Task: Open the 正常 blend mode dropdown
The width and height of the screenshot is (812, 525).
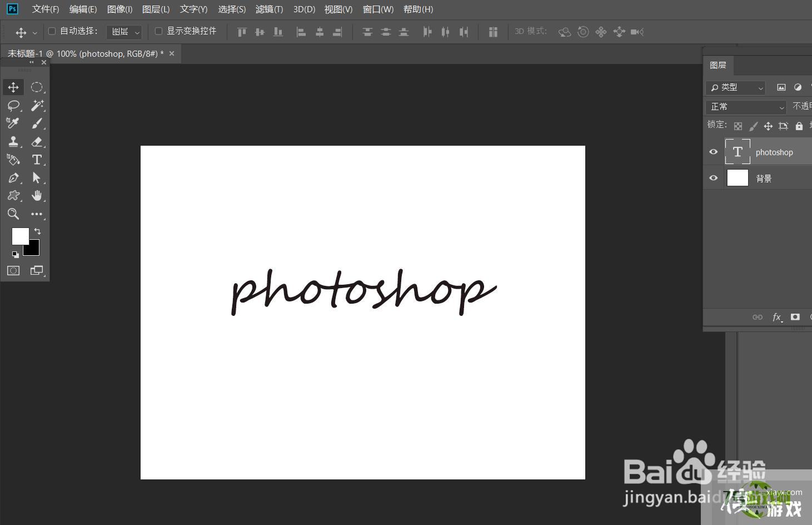Action: point(746,107)
